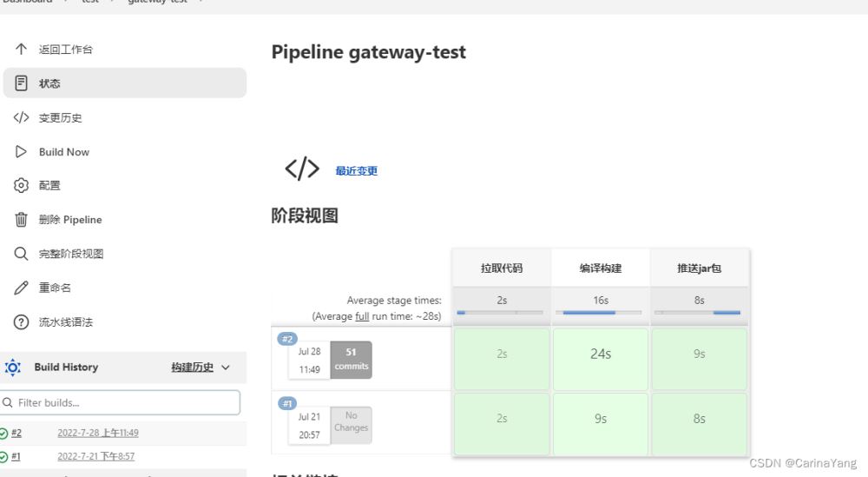Click the 拉取代码 stage header

(502, 268)
